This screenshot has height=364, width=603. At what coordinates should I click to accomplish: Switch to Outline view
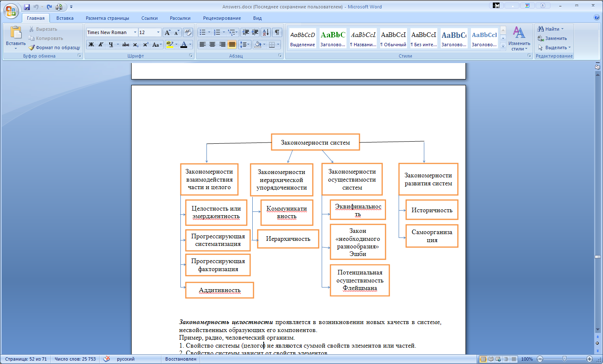pos(506,359)
